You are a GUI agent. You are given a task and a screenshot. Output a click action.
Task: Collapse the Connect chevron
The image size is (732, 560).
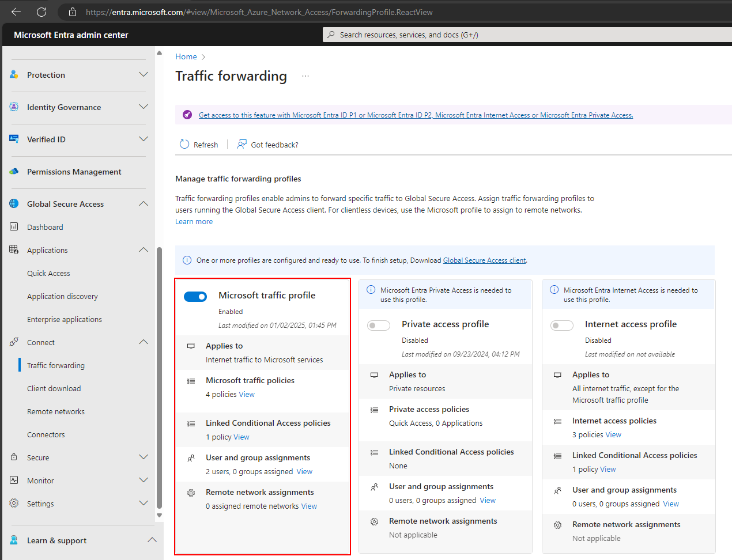click(144, 342)
